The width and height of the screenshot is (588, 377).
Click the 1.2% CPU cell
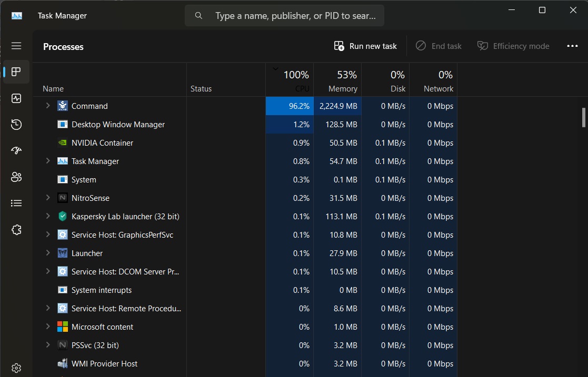(x=290, y=125)
